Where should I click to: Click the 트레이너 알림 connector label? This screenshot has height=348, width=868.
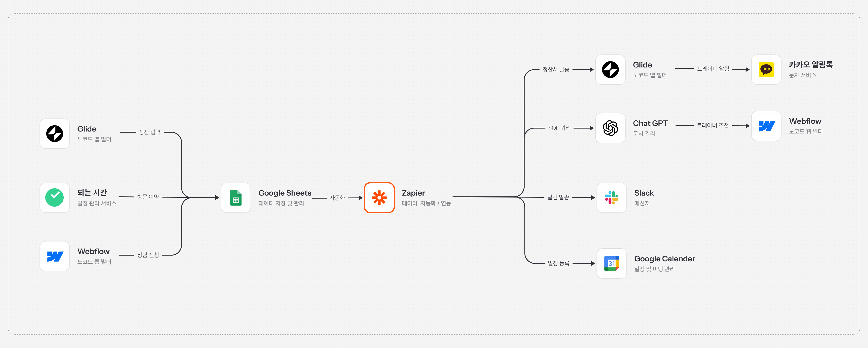(713, 69)
